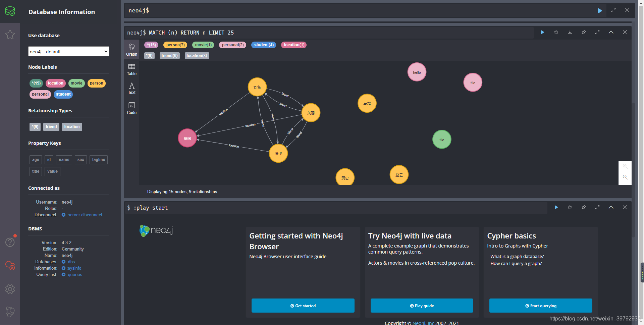Open the :server disconnect link
The height and width of the screenshot is (325, 644).
(84, 215)
